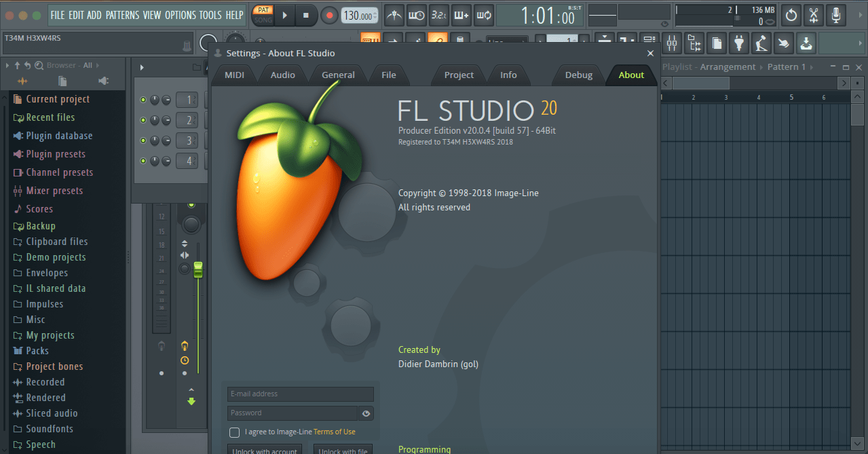Click the browser undo-collapse arrow icon
Viewport: 868px width, 454px height.
coord(27,65)
